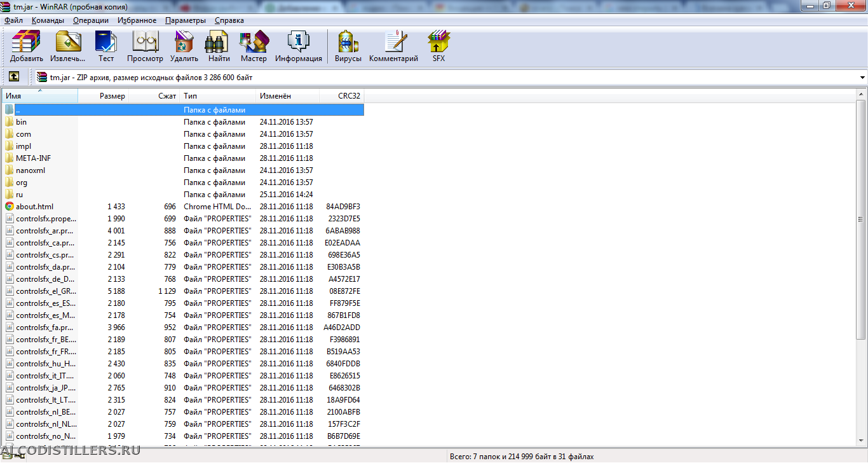Launch the Мастер (Wizard) tool
Image resolution: width=868 pixels, height=463 pixels.
coord(254,46)
